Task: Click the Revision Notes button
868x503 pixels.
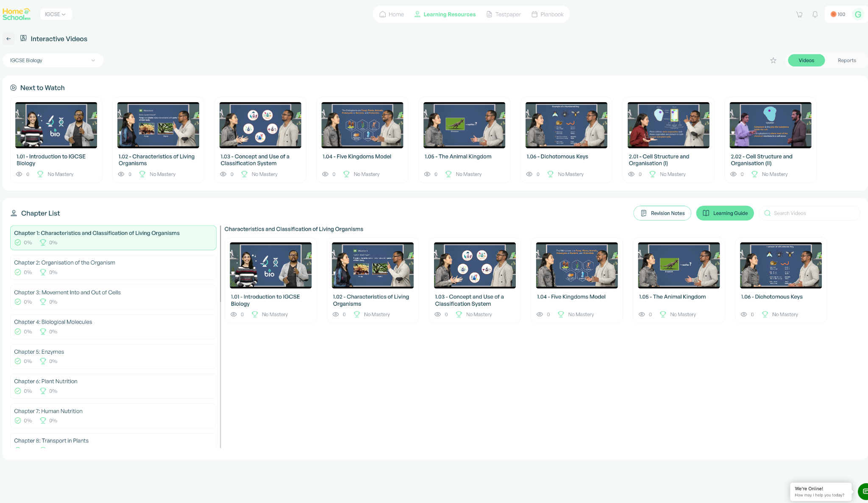Action: click(x=662, y=213)
